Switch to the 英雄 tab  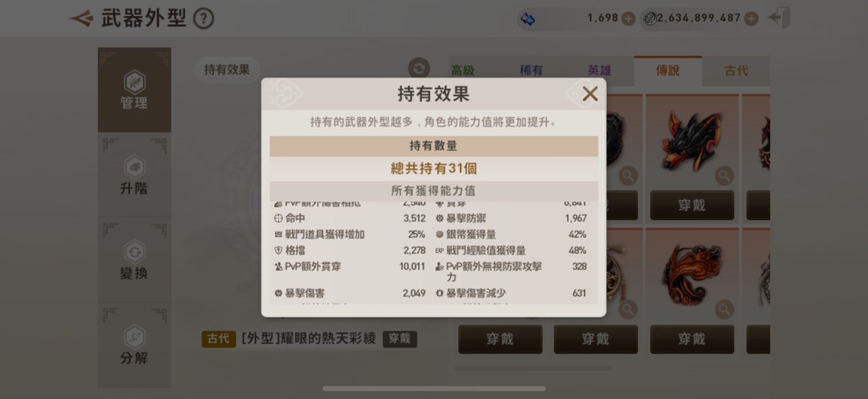599,71
